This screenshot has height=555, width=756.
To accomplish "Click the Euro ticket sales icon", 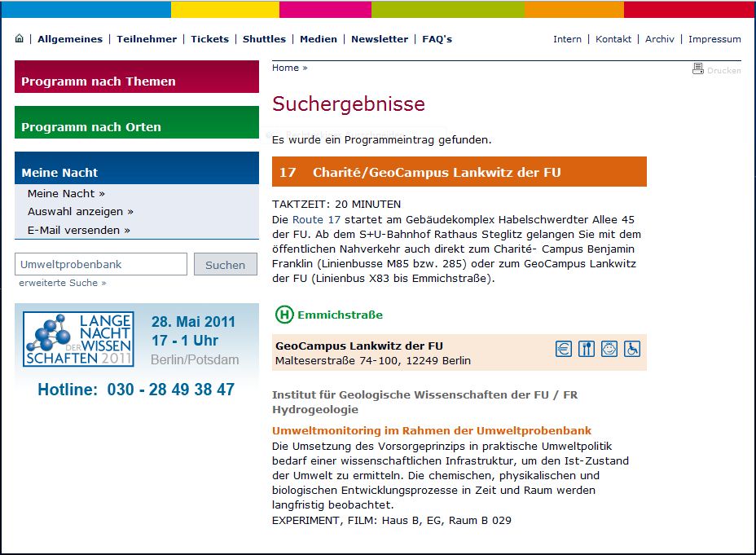I will [x=563, y=349].
